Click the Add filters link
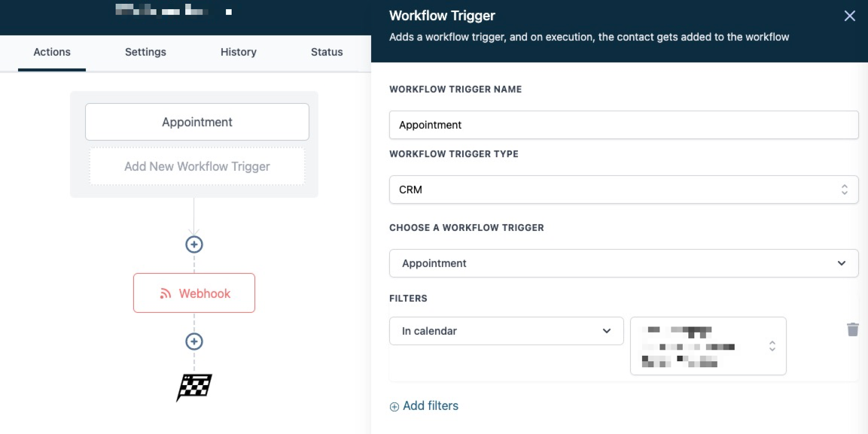 coord(431,406)
